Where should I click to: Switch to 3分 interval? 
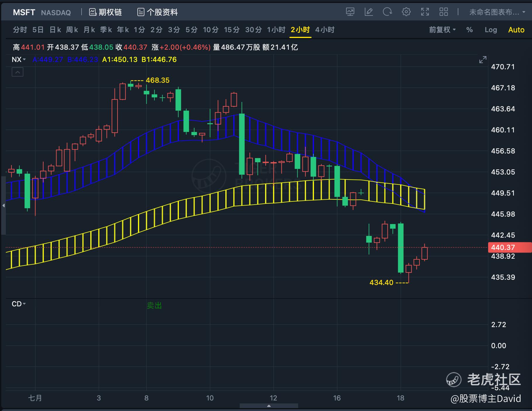[x=174, y=30]
